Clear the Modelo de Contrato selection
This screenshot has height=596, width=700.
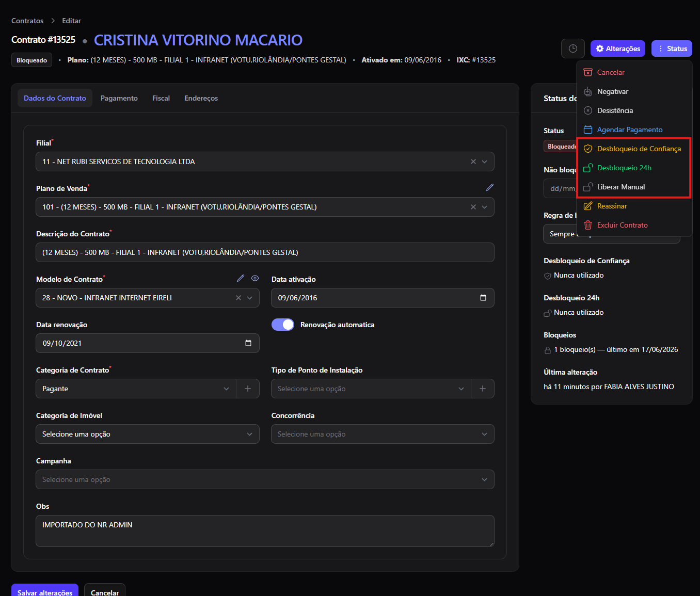point(238,298)
